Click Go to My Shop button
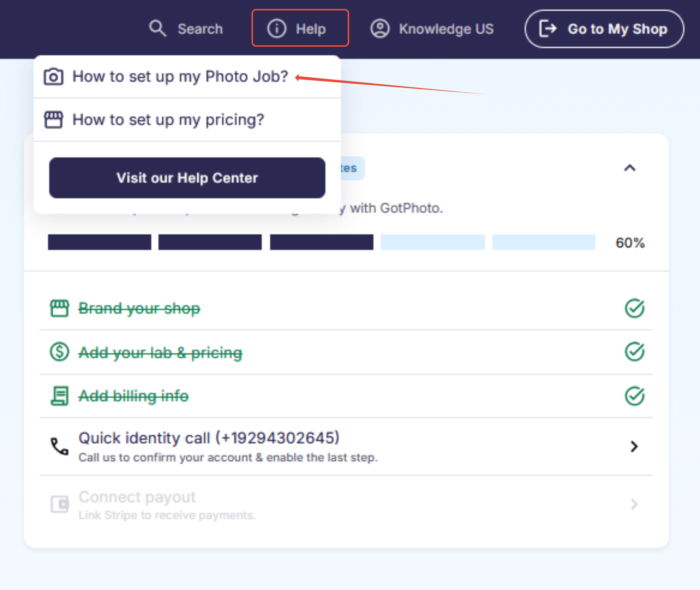This screenshot has width=700, height=590. [604, 29]
